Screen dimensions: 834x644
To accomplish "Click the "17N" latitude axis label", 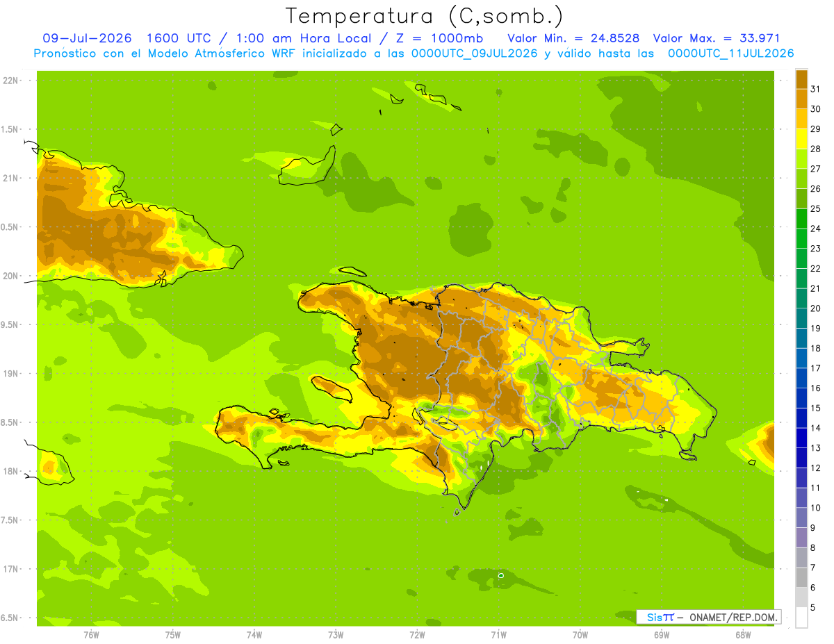I will click(x=10, y=569).
